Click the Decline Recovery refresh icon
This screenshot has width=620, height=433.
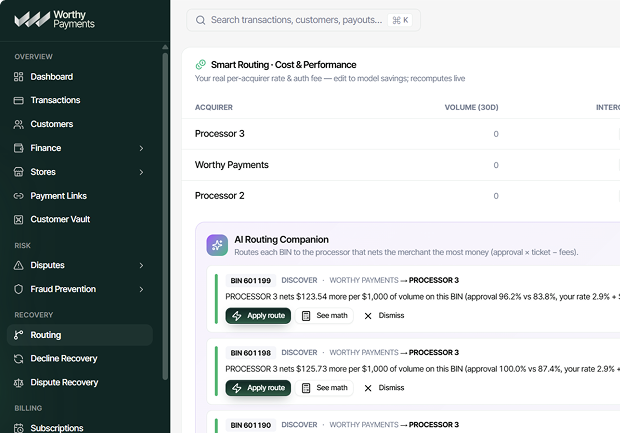(x=19, y=359)
